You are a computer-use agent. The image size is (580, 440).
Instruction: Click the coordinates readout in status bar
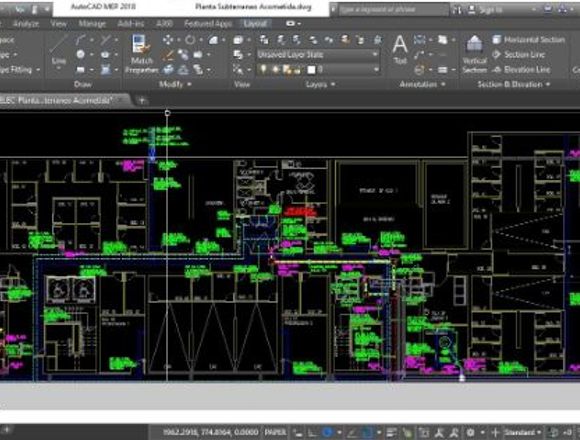tap(211, 432)
